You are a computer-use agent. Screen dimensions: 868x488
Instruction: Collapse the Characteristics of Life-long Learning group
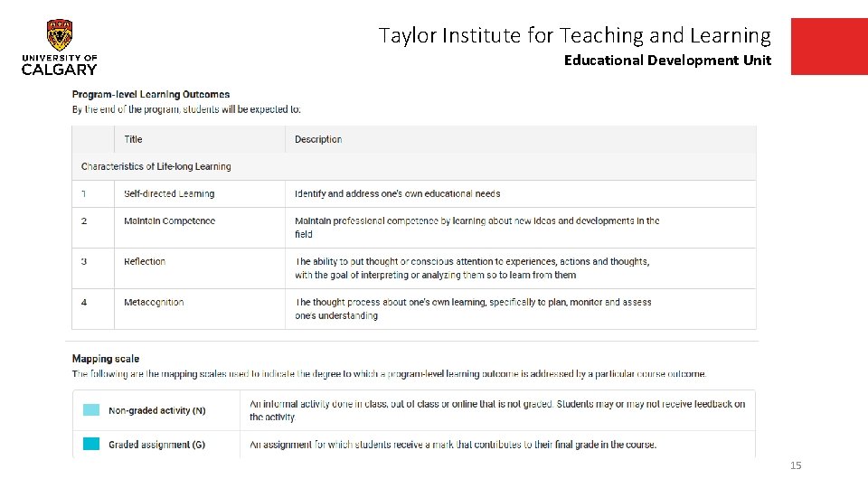[156, 166]
